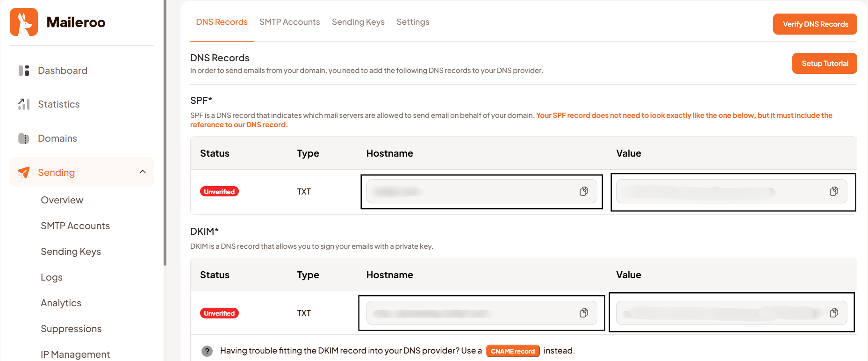Copy the SPF hostname value
The image size is (868, 361).
584,191
